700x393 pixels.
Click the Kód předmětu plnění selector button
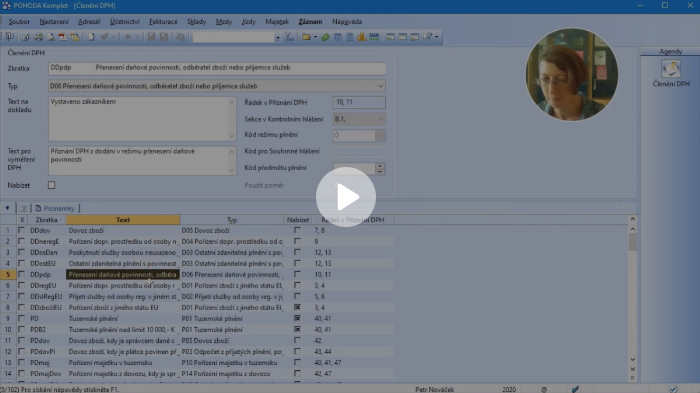coord(380,168)
